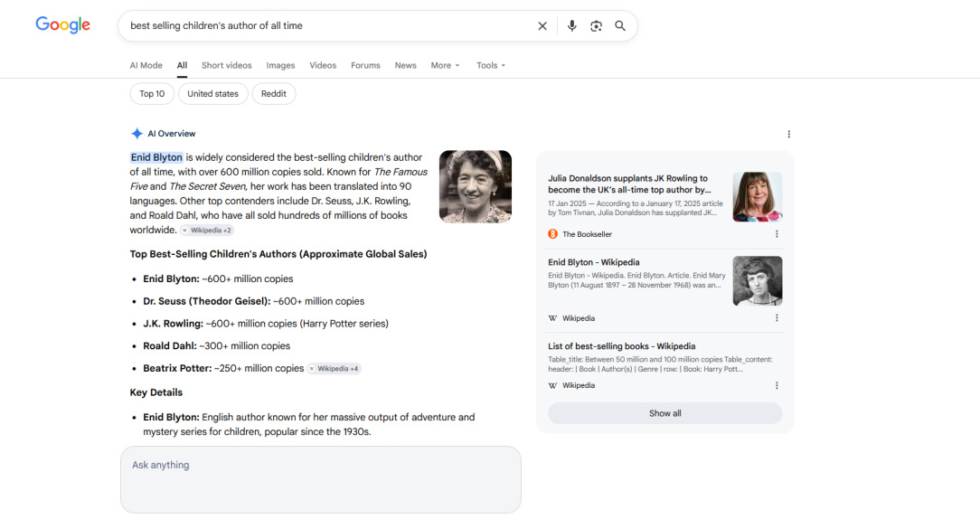
Task: Click the Google logo
Action: pos(62,25)
